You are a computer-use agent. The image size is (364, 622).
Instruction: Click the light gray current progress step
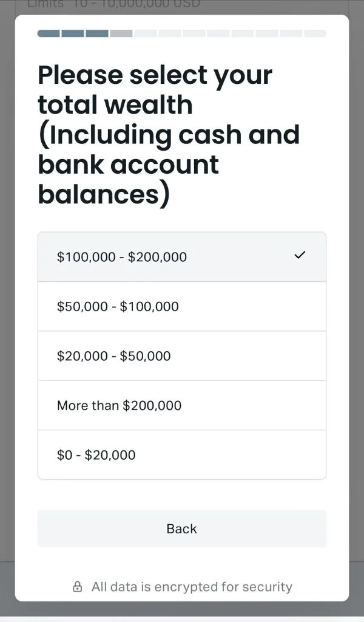(x=121, y=33)
